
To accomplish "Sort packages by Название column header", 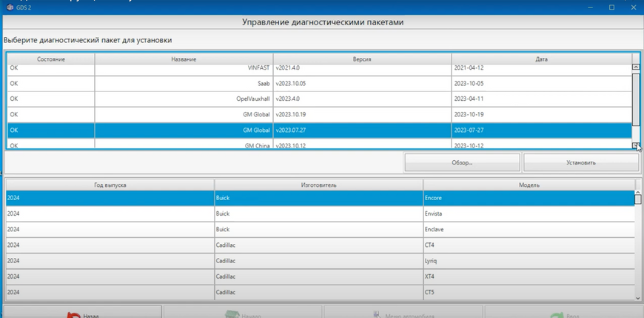I will [x=184, y=59].
